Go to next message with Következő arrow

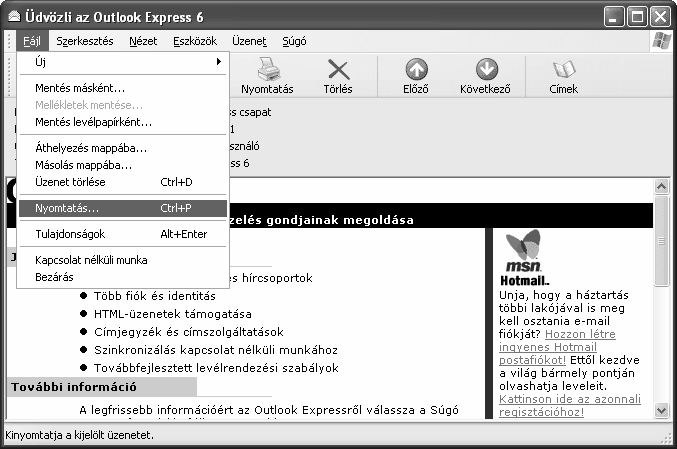487,69
